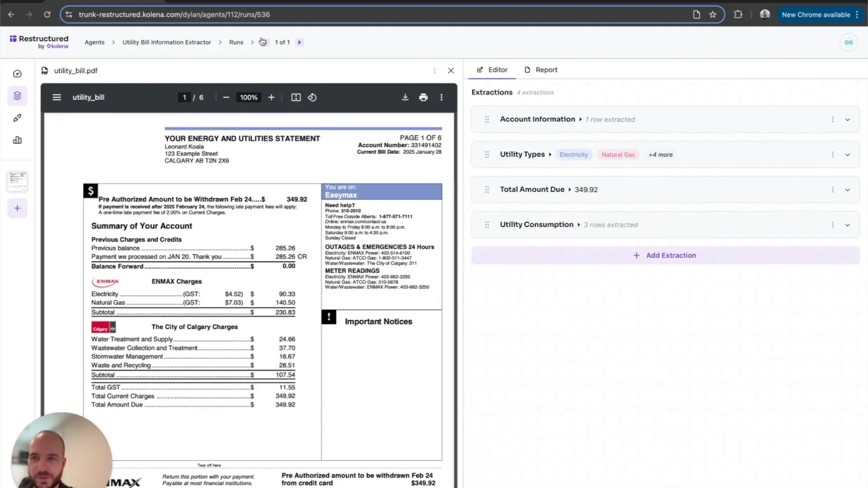Open the PDF viewer hamburger menu
Image resolution: width=868 pixels, height=488 pixels.
57,97
